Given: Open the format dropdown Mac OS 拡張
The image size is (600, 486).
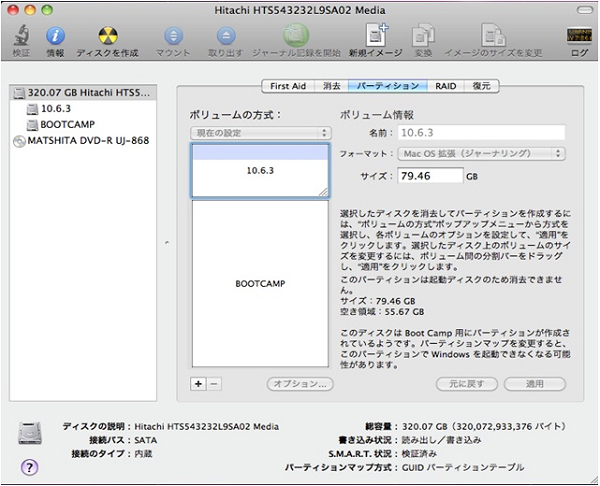Looking at the screenshot, I should click(x=481, y=154).
